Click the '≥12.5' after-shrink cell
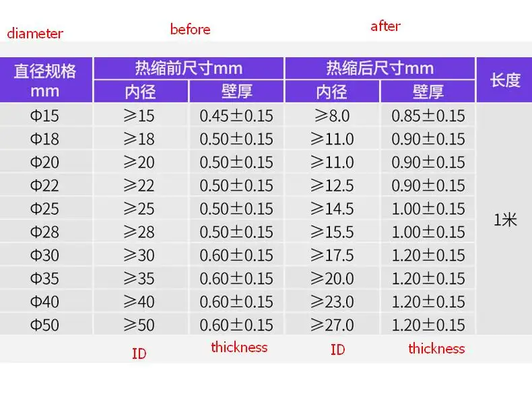The width and height of the screenshot is (532, 404). tap(332, 185)
